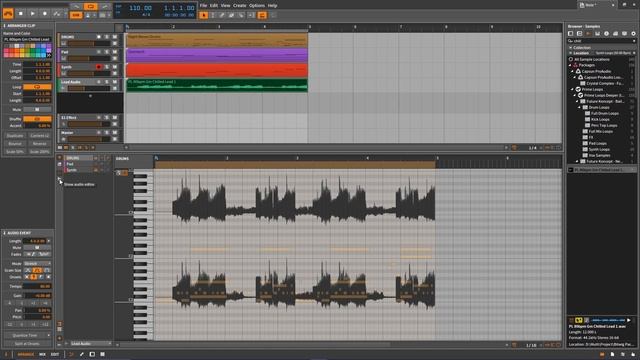Switch to the EDIT view tab
This screenshot has height=360, width=640.
[55, 355]
